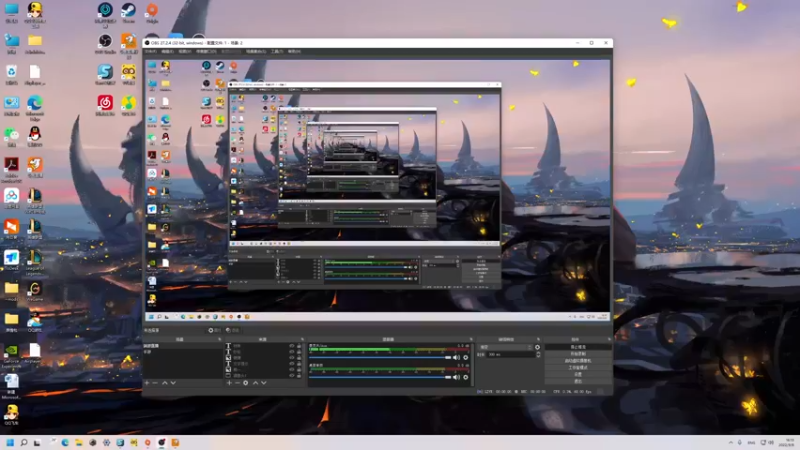Toggle the lock on the second source row
Image resolution: width=800 pixels, height=450 pixels.
[299, 352]
